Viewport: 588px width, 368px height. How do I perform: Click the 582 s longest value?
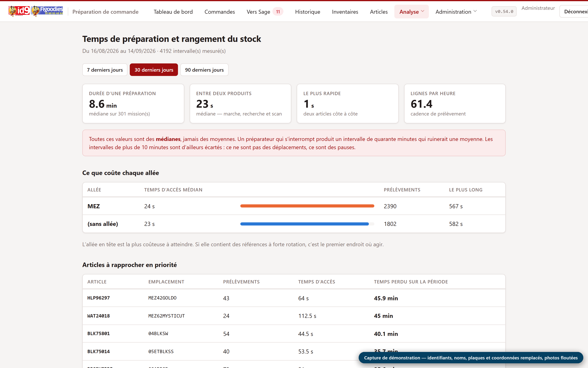point(456,224)
